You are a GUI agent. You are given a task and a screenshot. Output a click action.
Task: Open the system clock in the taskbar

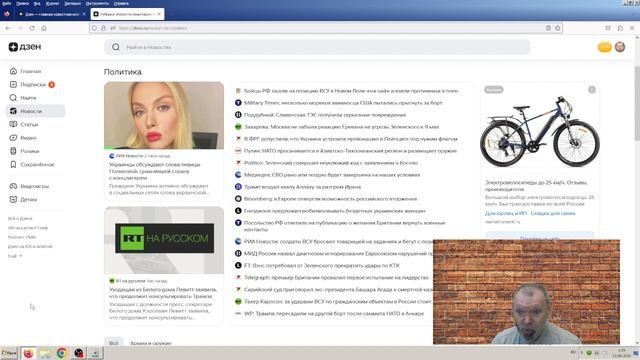621,353
